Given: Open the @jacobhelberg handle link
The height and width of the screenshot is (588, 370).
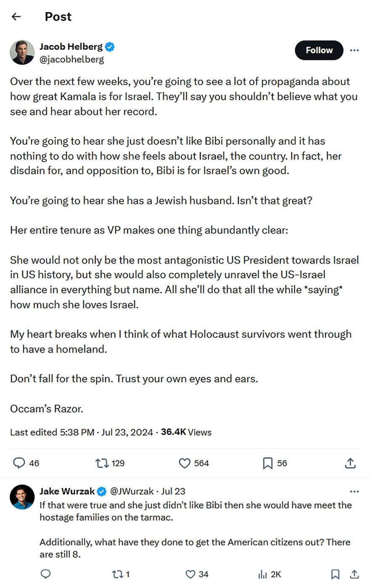Looking at the screenshot, I should coord(71,59).
